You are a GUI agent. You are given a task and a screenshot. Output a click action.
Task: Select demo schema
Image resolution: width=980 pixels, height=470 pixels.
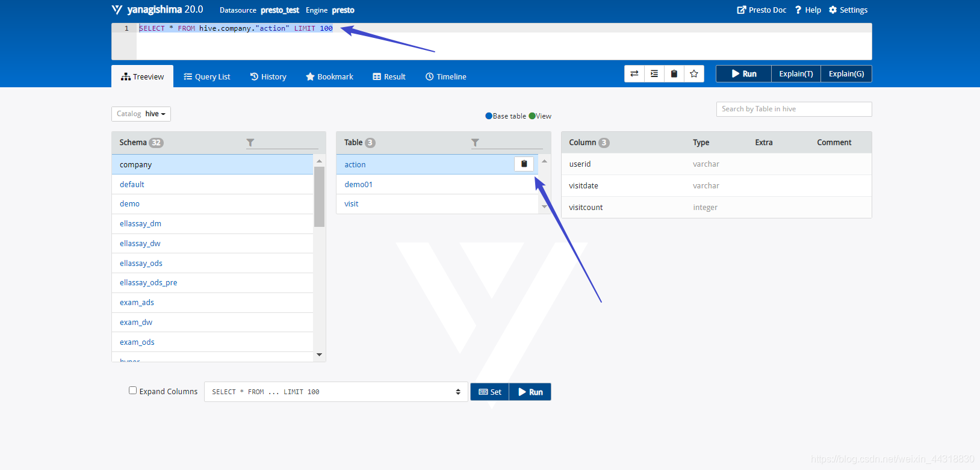212,204
